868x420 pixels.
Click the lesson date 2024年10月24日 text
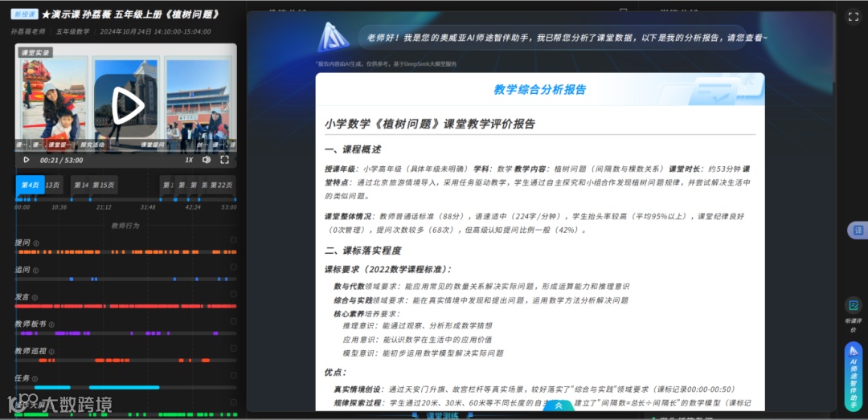125,31
